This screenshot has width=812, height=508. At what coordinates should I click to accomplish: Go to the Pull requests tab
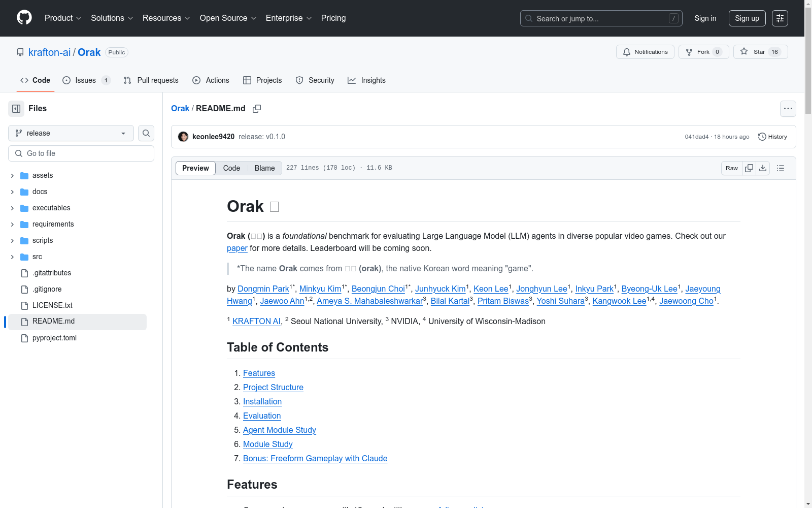tap(151, 80)
